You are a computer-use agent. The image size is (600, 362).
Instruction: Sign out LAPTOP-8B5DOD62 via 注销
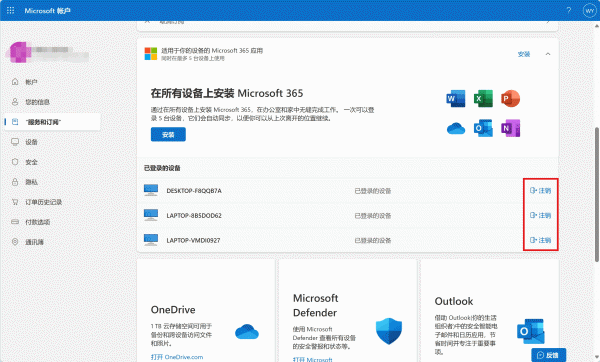click(x=540, y=215)
